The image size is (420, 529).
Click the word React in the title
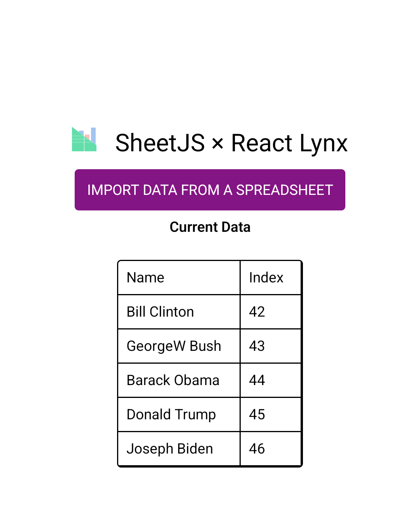point(261,143)
